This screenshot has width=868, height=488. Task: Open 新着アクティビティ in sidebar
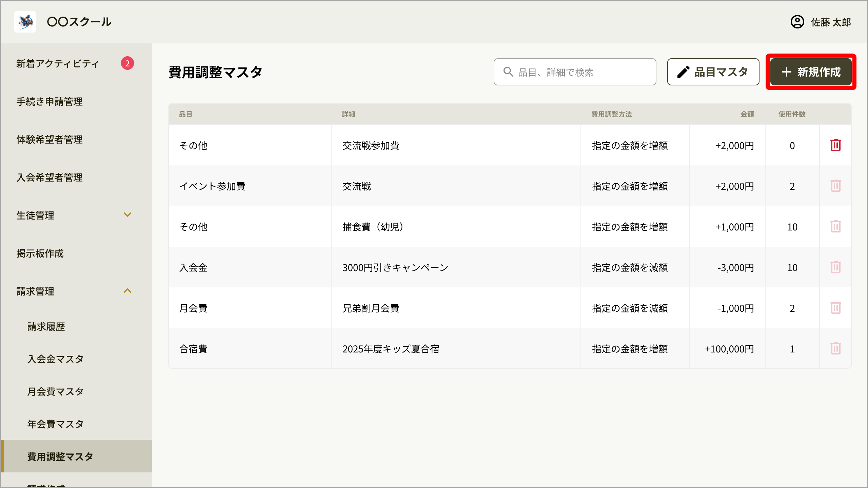(58, 64)
